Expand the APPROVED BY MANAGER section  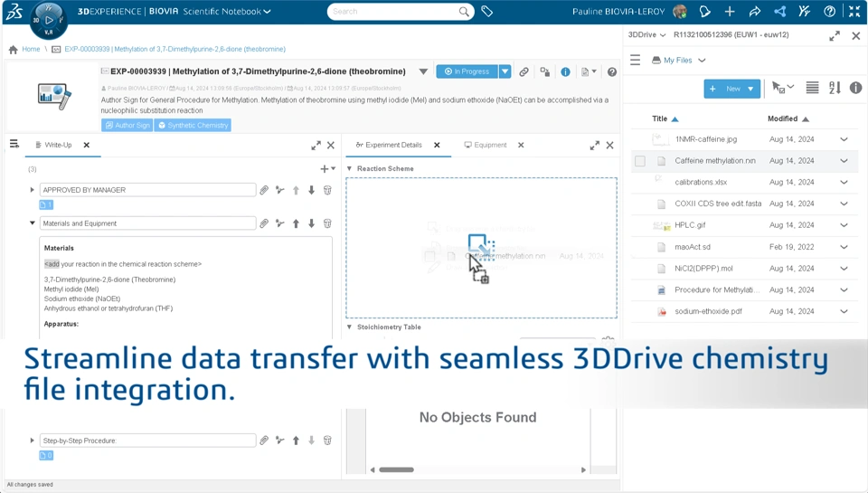(32, 190)
